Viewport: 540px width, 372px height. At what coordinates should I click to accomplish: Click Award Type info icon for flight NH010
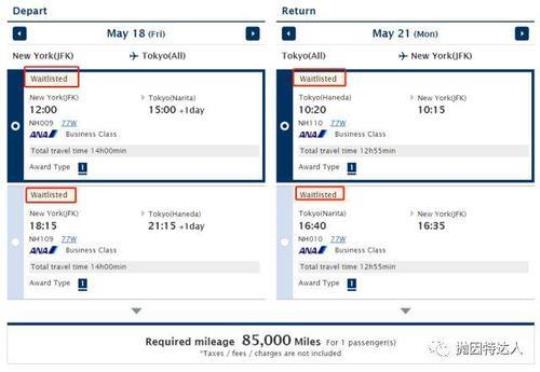(x=352, y=284)
